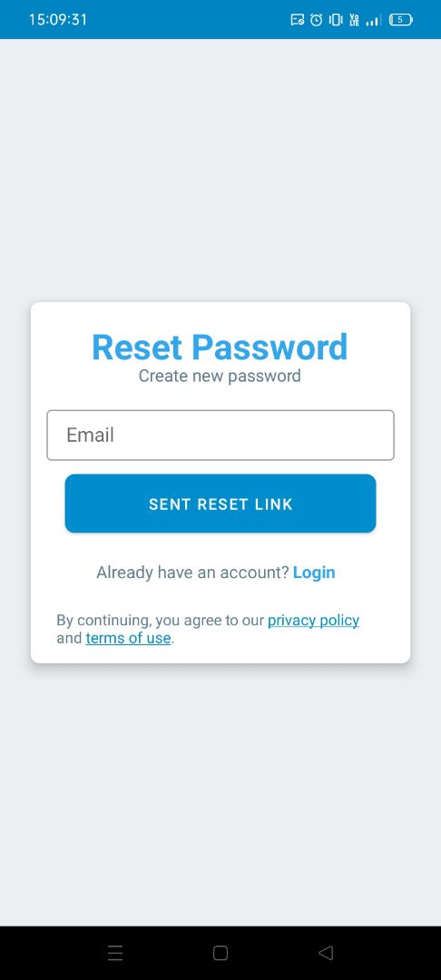Open recent apps via three-line icon
Viewport: 441px width, 980px height.
point(115,953)
